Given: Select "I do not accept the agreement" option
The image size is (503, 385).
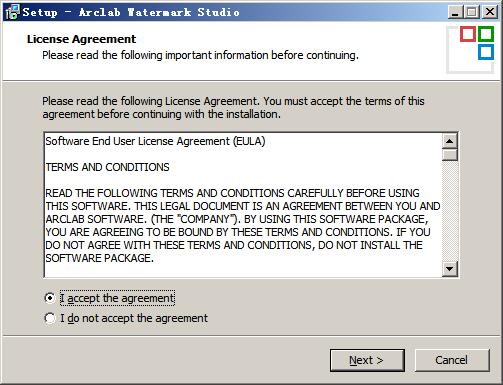Looking at the screenshot, I should (50, 318).
